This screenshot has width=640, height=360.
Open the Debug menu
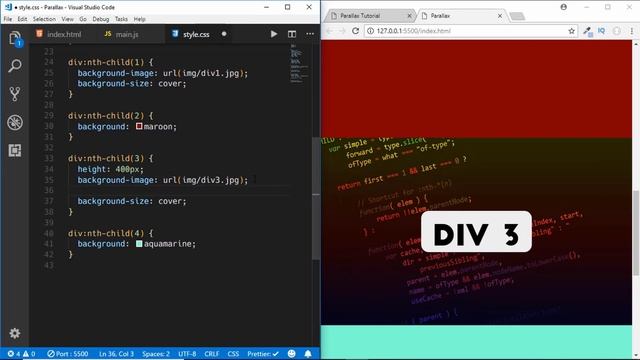point(100,19)
